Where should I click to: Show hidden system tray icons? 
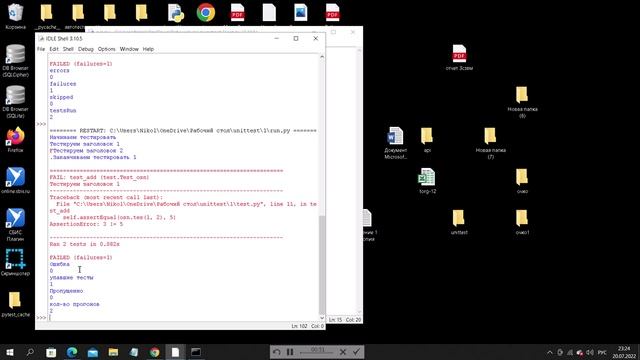pos(550,352)
